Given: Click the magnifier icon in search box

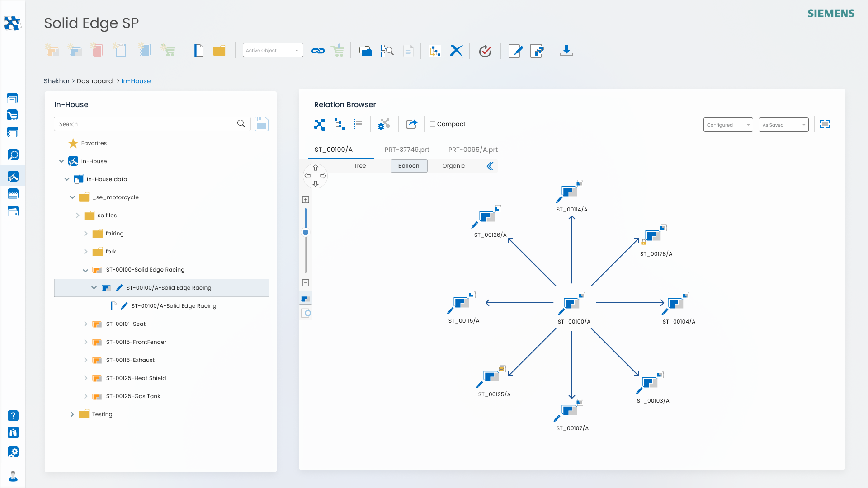Looking at the screenshot, I should (x=241, y=123).
